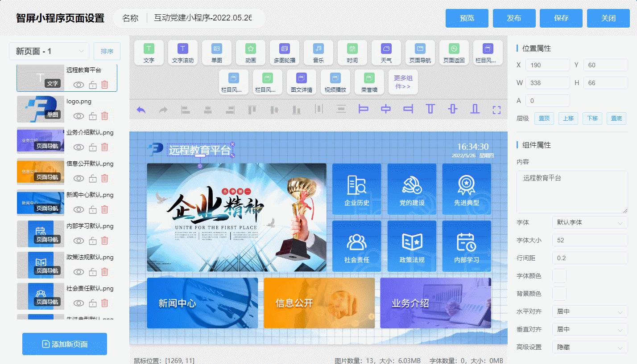The height and width of the screenshot is (364, 637).
Task: Add a weather (天气) component
Action: pos(386,53)
